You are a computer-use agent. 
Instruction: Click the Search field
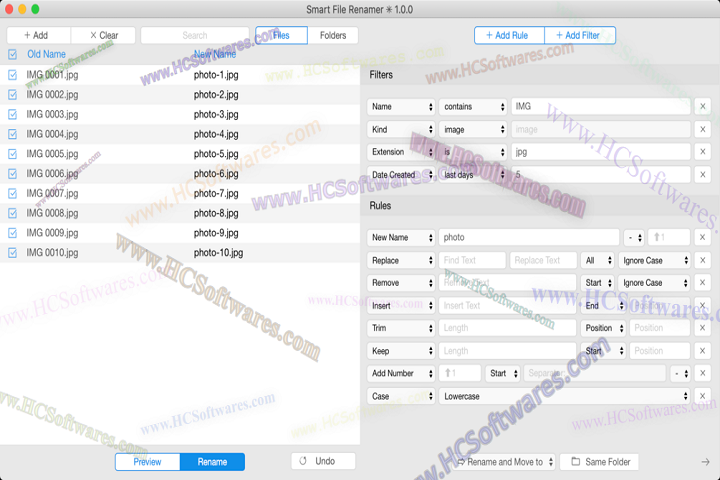click(195, 35)
